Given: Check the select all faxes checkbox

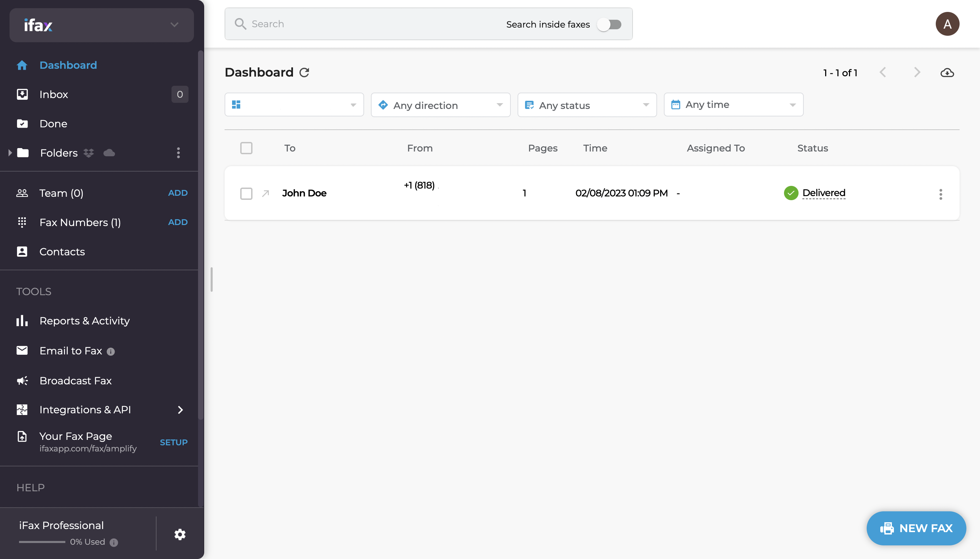Looking at the screenshot, I should pyautogui.click(x=246, y=147).
